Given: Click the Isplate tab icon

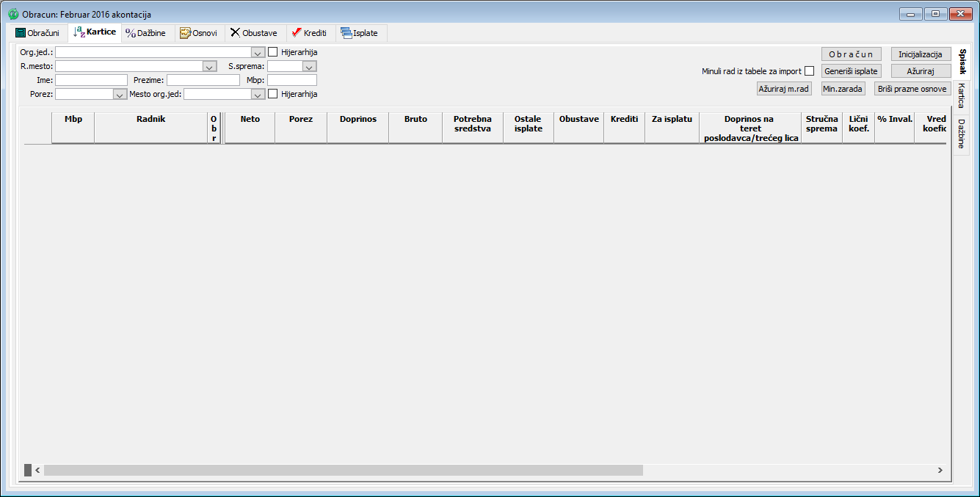Looking at the screenshot, I should coord(346,33).
